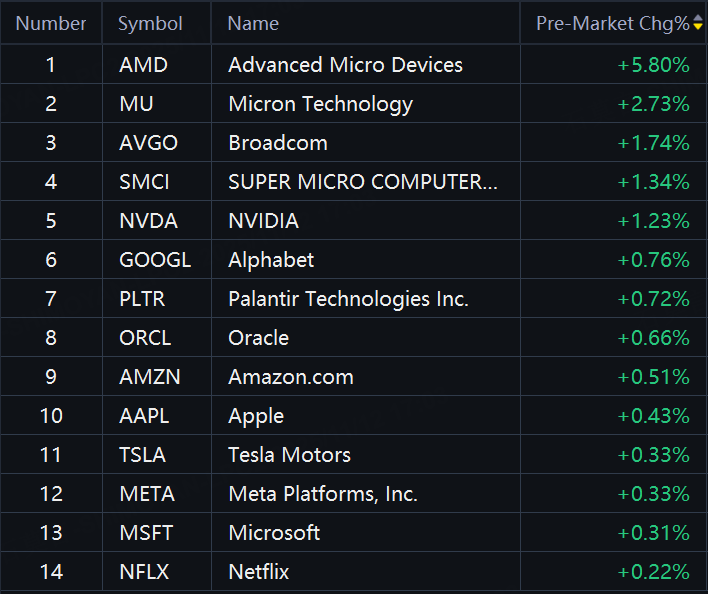Image resolution: width=708 pixels, height=594 pixels.
Task: Click the AAPL ticker symbol
Action: point(144,416)
